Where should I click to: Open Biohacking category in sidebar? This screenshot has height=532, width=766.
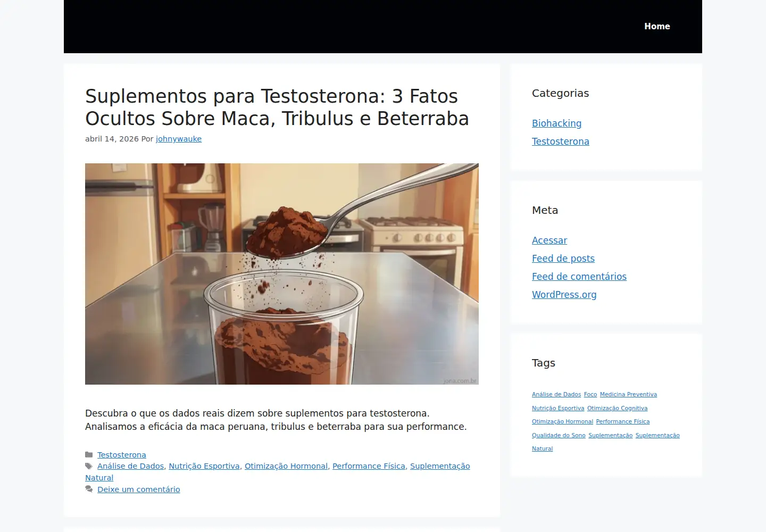tap(556, 123)
